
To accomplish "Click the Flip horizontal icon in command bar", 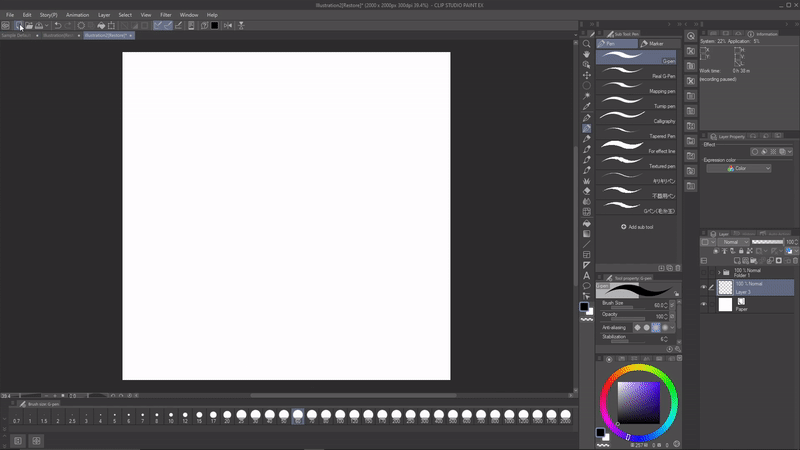I will pos(228,26).
